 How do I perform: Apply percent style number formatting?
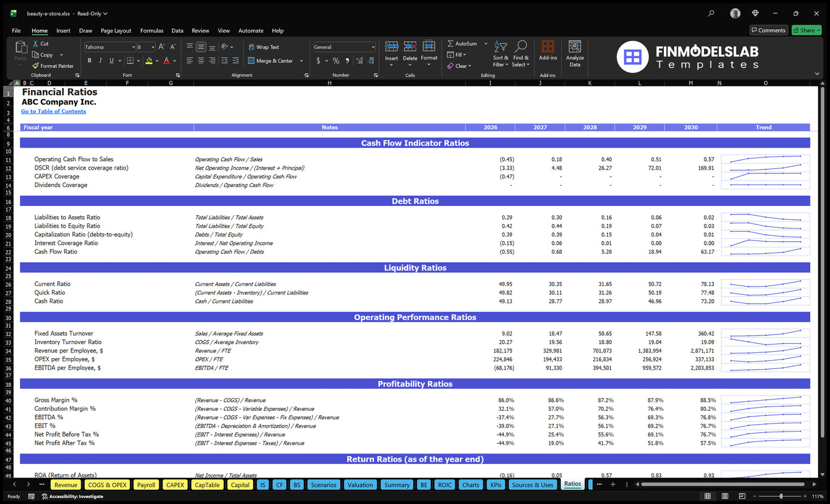[x=336, y=60]
